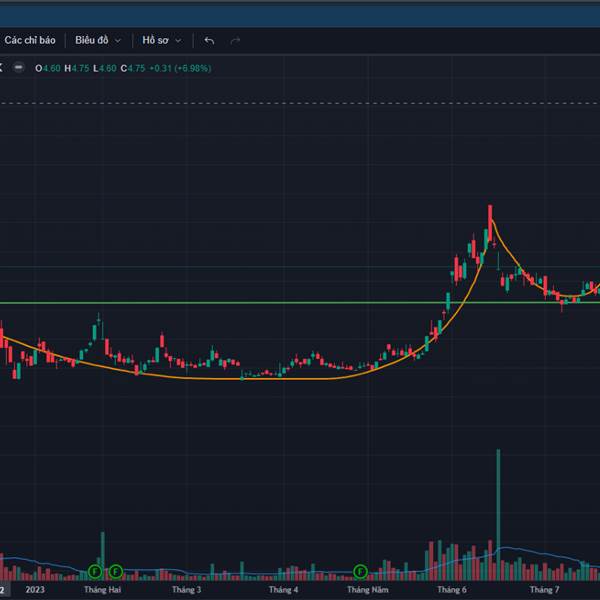Screen dimensions: 600x600
Task: Click the Tháng 4 time axis label
Action: coord(284,590)
